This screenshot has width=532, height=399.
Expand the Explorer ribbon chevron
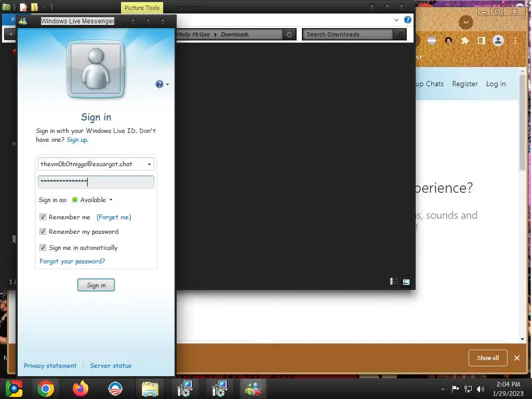(x=396, y=20)
